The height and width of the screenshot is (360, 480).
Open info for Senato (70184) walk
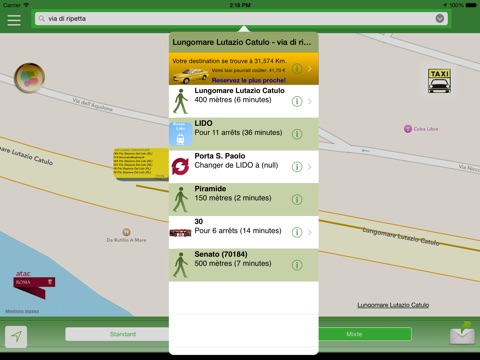pos(297,265)
